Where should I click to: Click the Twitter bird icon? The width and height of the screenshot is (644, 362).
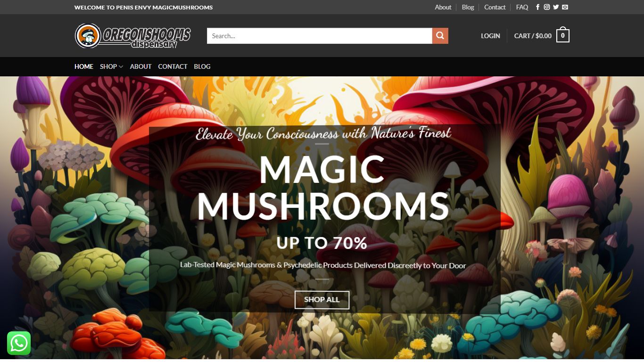555,7
